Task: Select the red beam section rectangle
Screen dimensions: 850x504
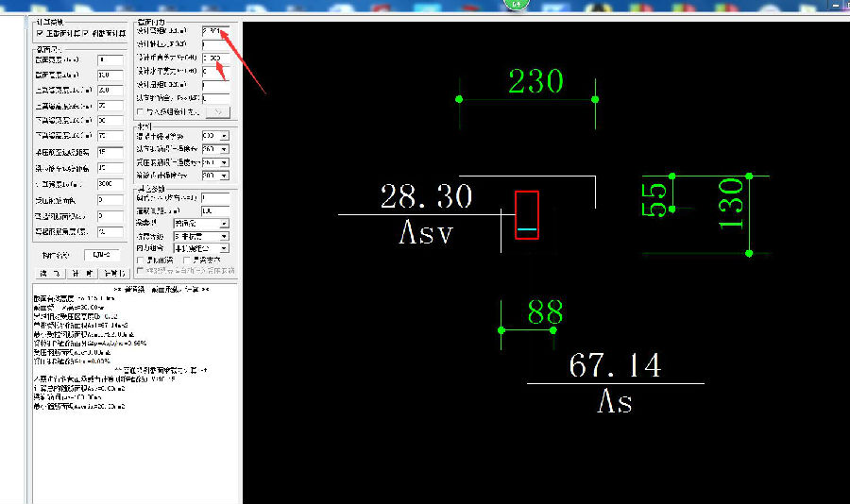Action: [526, 214]
